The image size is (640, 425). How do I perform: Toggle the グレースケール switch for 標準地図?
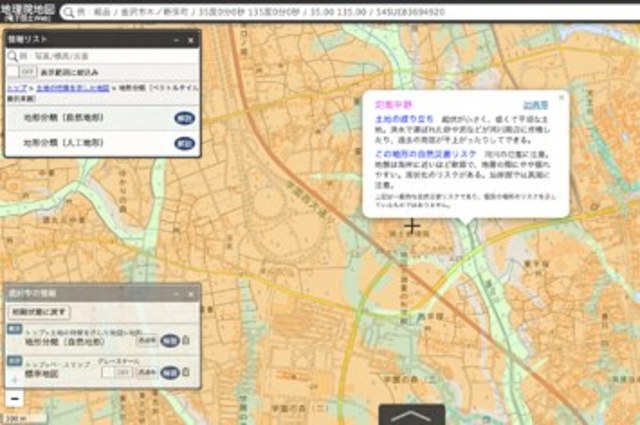pyautogui.click(x=116, y=372)
